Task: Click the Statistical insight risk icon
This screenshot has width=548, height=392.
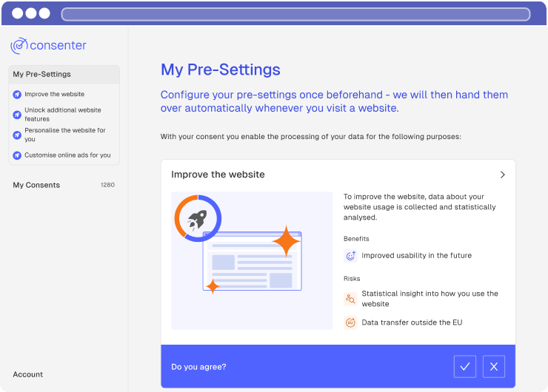Action: [x=350, y=299]
